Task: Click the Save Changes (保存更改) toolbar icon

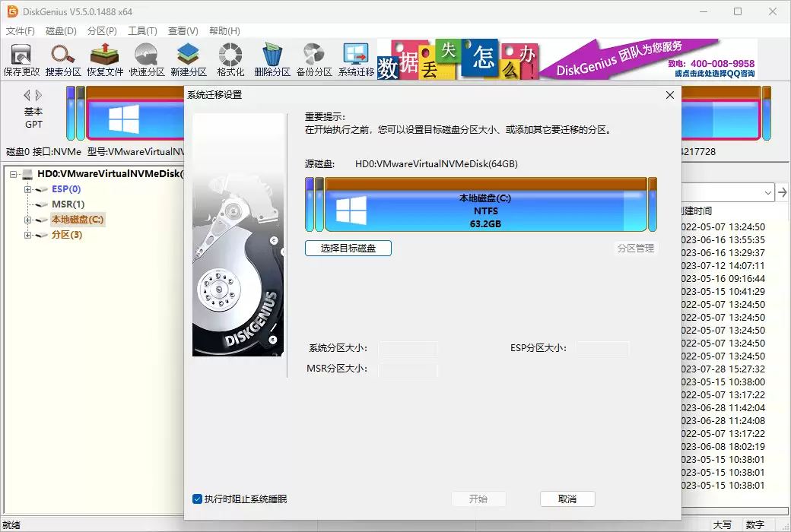Action: coord(21,59)
